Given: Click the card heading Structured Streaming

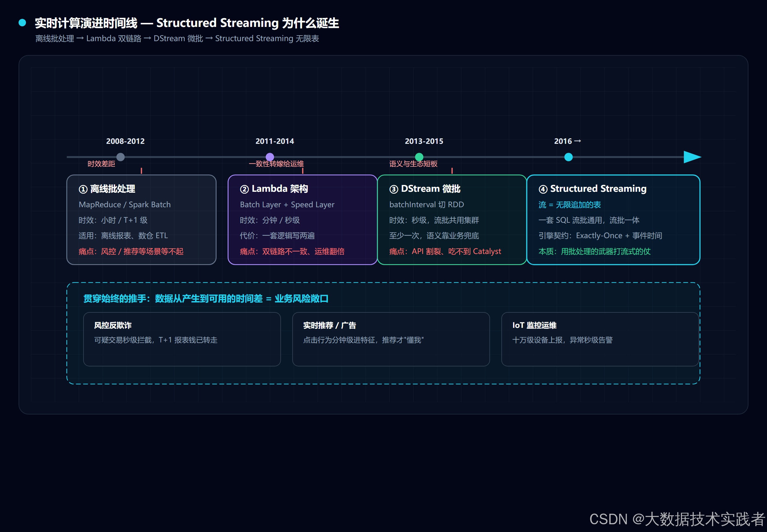Looking at the screenshot, I should click(598, 189).
